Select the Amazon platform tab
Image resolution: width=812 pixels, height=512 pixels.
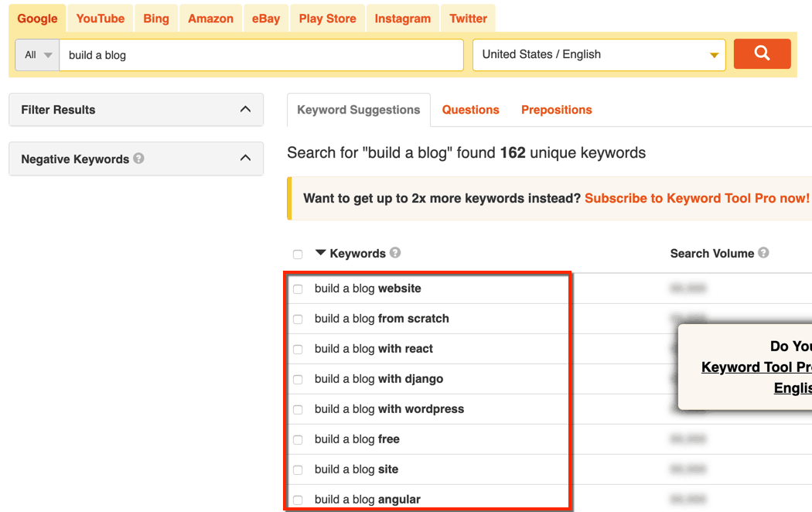click(x=210, y=19)
